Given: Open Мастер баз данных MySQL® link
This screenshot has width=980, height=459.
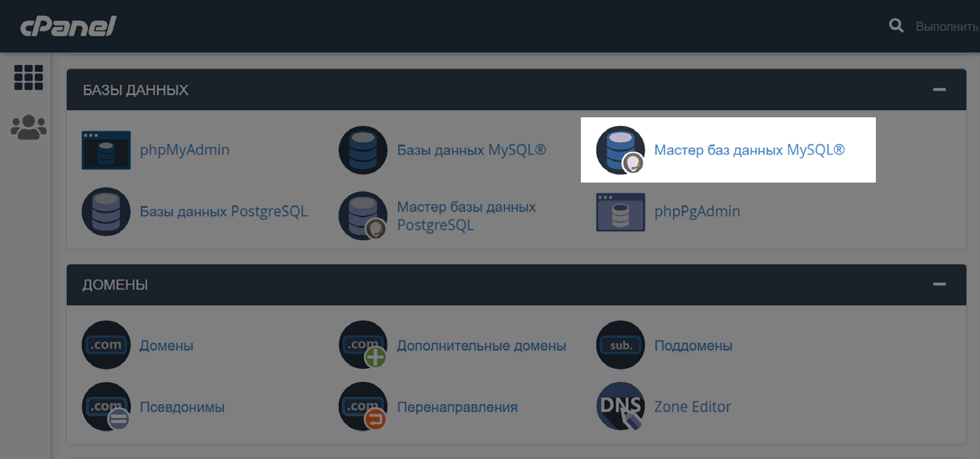Looking at the screenshot, I should point(749,150).
